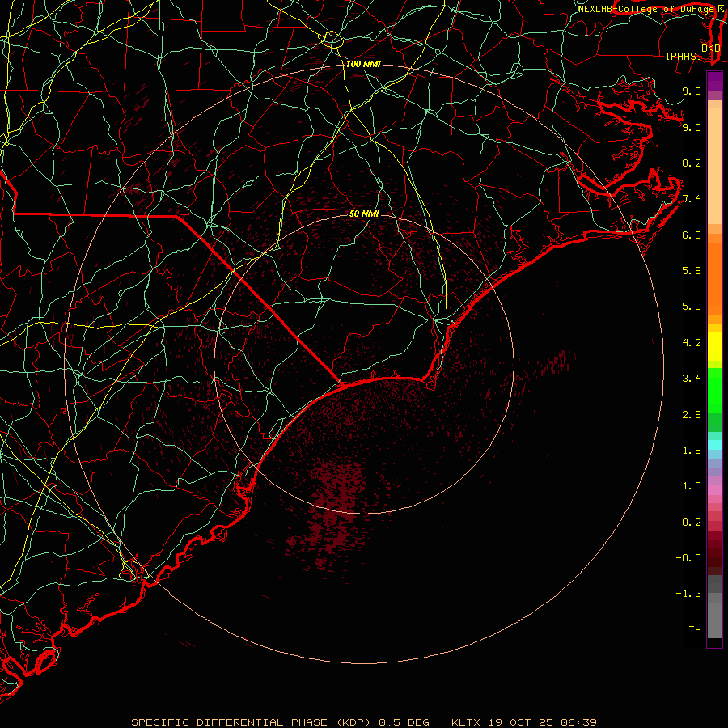Click the 6.6 value on color scale
This screenshot has height=728, width=728.
692,235
